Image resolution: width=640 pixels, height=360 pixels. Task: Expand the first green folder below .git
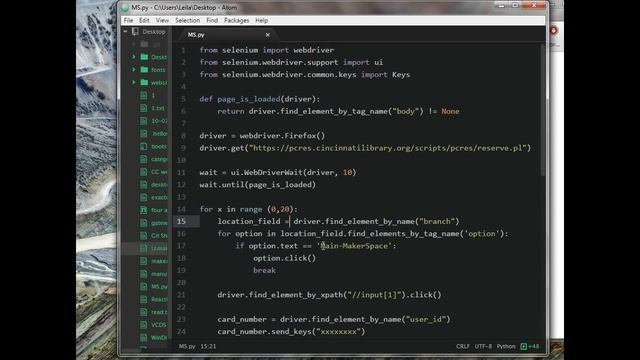[133, 57]
